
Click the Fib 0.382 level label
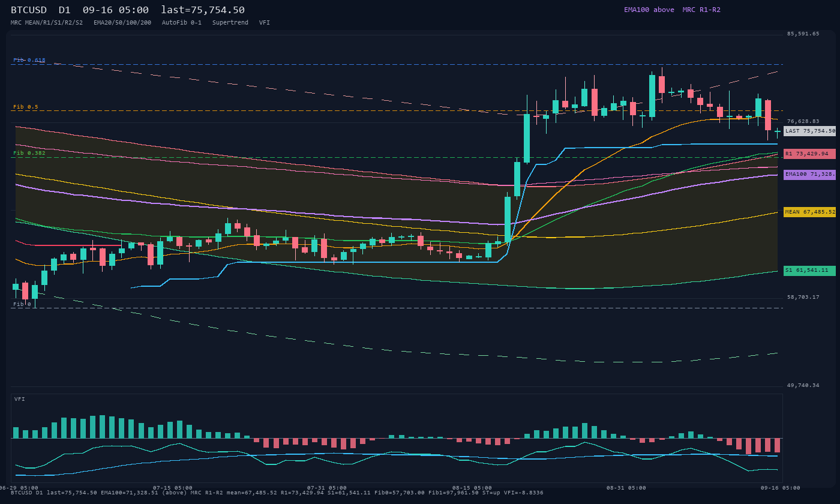tap(29, 153)
